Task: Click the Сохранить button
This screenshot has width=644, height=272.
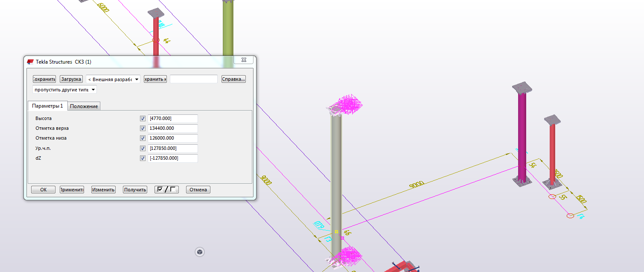Action: coord(44,79)
